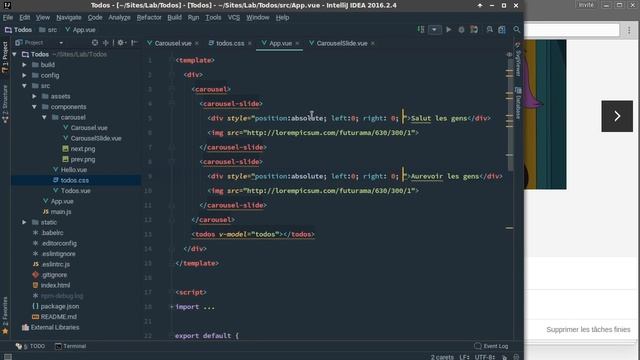Click the src folder in breadcrumb bar
The height and width of the screenshot is (360, 640).
[x=48, y=30]
